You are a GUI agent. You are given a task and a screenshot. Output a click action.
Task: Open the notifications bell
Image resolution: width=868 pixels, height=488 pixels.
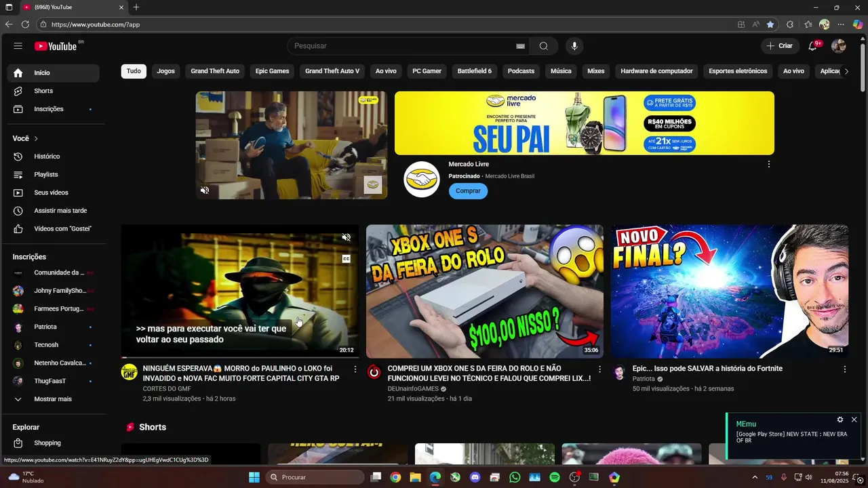pos(812,46)
